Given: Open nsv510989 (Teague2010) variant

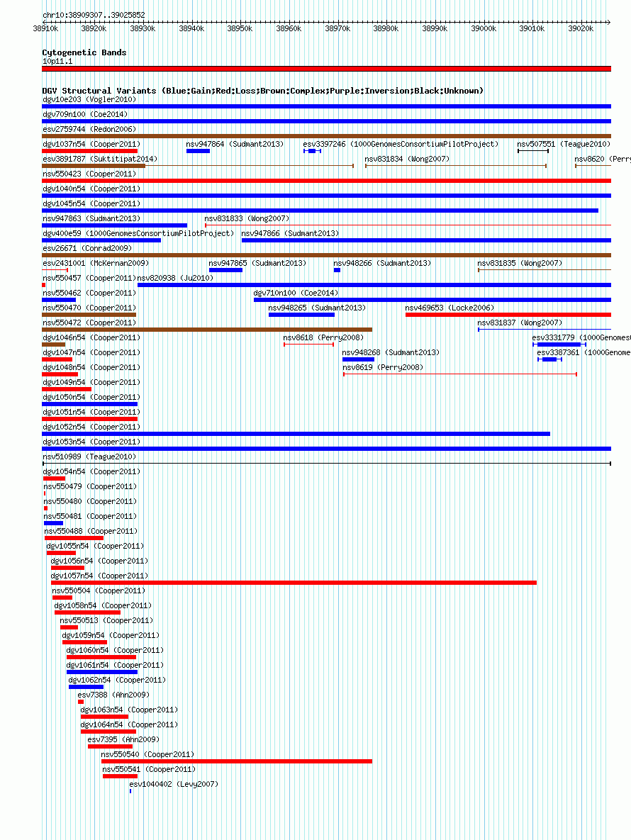Looking at the screenshot, I should pos(89,457).
